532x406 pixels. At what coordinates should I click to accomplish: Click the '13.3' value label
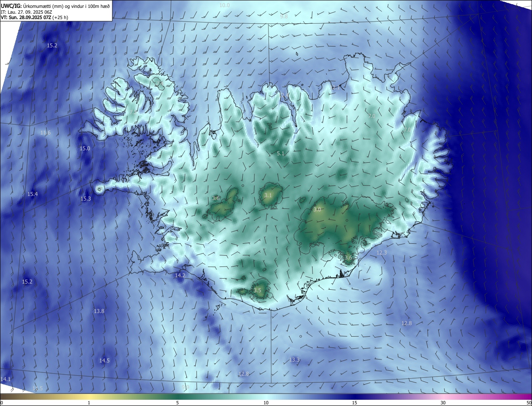(294, 360)
